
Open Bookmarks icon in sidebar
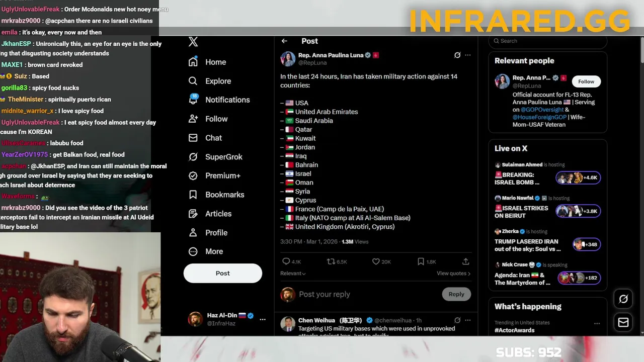[x=193, y=195]
